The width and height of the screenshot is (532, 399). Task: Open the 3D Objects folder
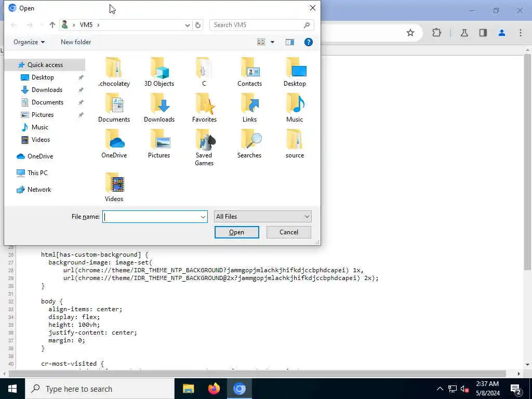click(159, 72)
